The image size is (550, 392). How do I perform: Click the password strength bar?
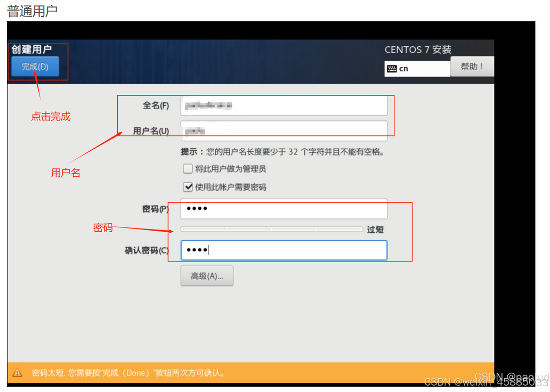coord(271,230)
